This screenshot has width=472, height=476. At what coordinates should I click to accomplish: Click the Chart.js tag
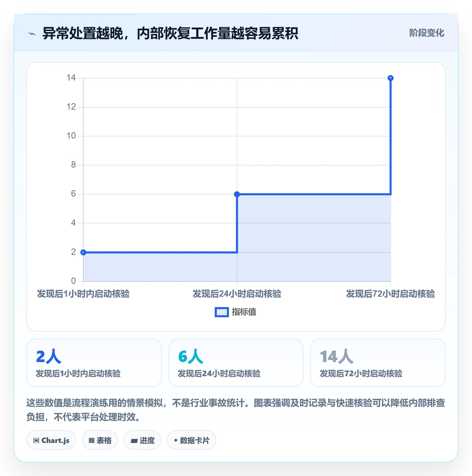(x=51, y=440)
